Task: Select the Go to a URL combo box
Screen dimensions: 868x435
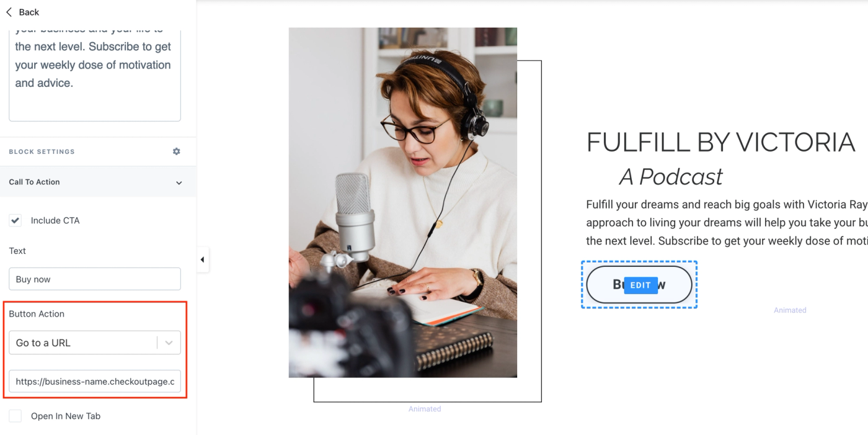Action: pyautogui.click(x=95, y=343)
